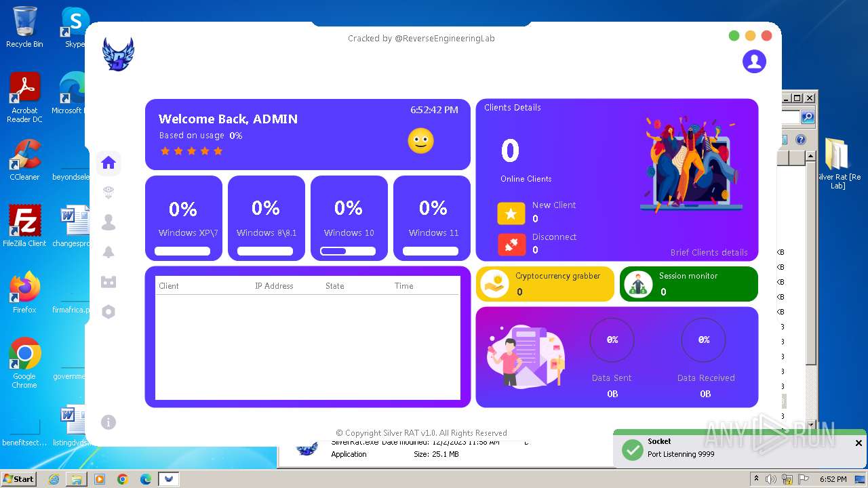
Task: Open File Explorer from the taskbar
Action: (x=77, y=479)
